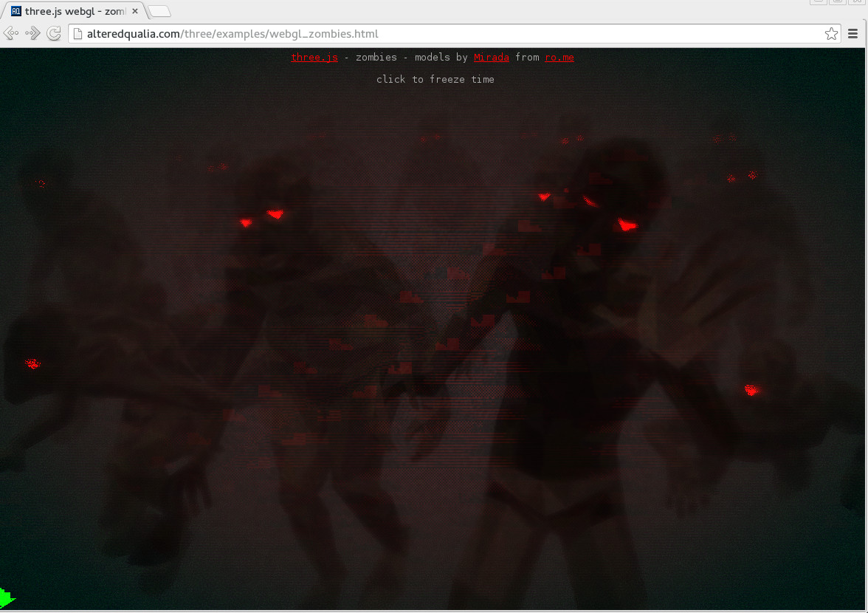The image size is (868, 613).
Task: Click the green arrow in the bottom-left corner
Action: click(6, 598)
